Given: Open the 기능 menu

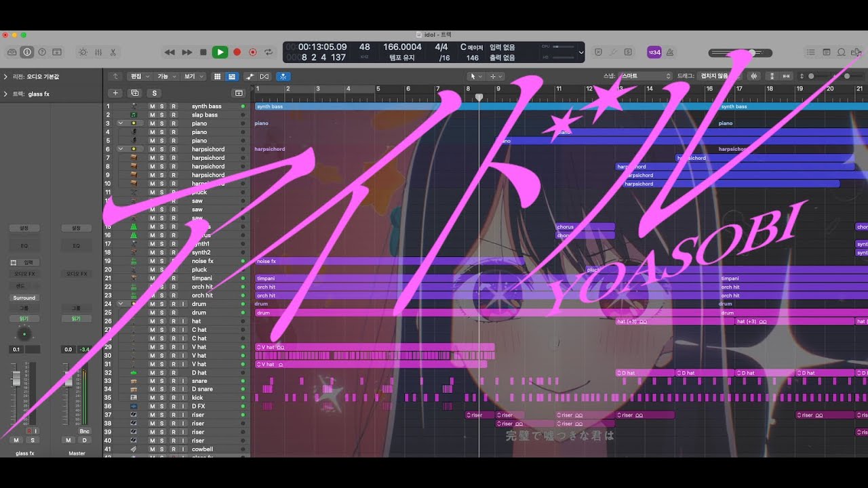Looking at the screenshot, I should pyautogui.click(x=166, y=77).
